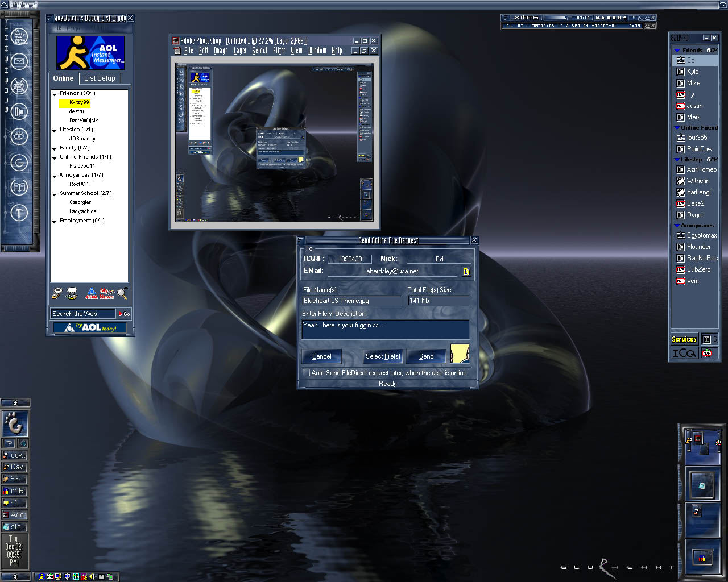This screenshot has height=582, width=728.
Task: Click XMMS stop button
Action: pos(614,18)
